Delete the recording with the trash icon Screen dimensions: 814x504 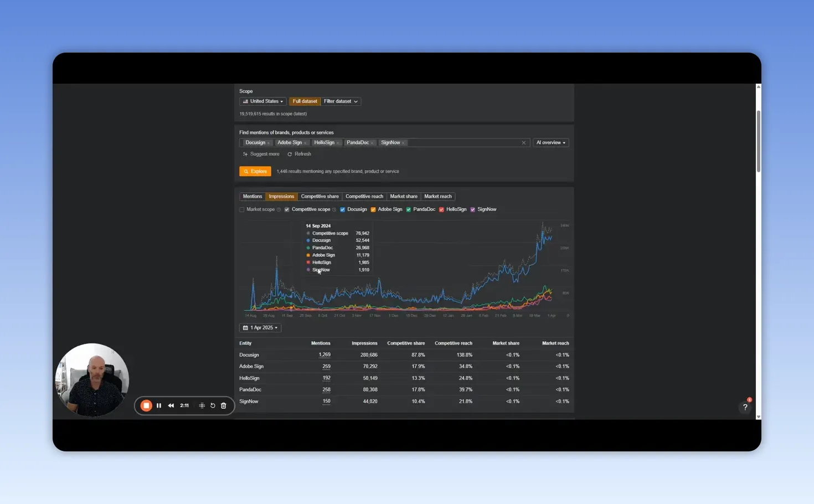[224, 405]
